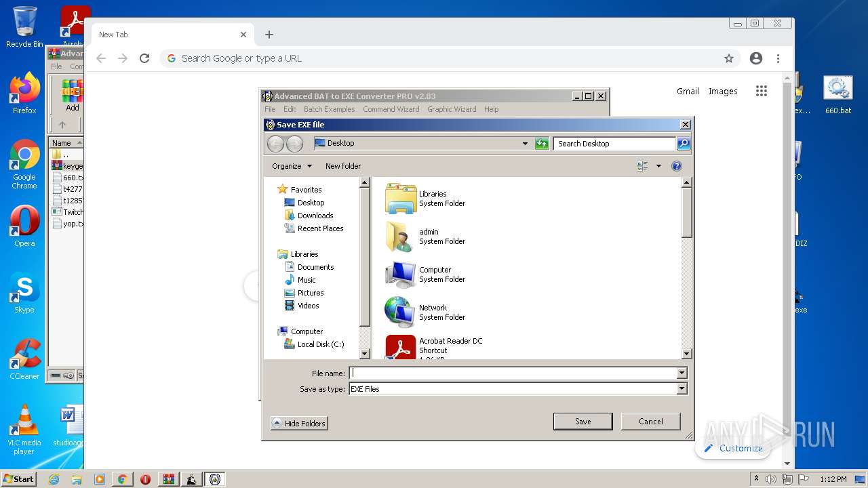Click Internet Explorer taskbar icon
The width and height of the screenshot is (868, 488).
click(x=54, y=479)
